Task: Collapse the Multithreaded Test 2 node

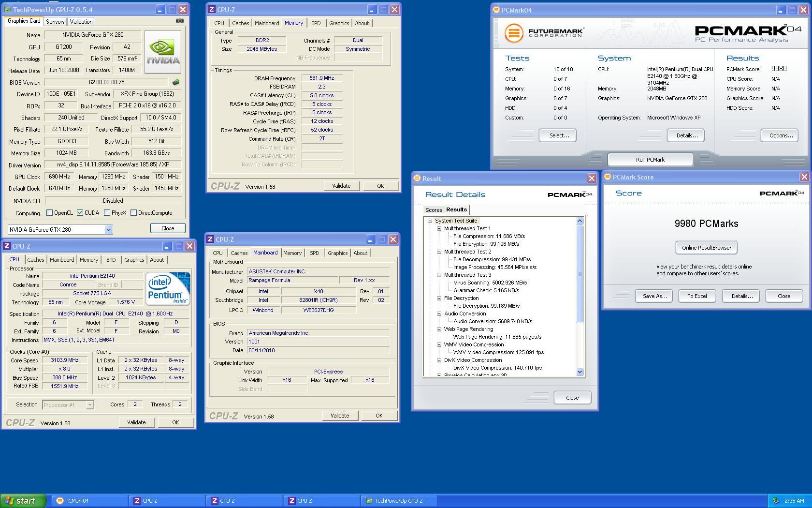Action: click(439, 252)
